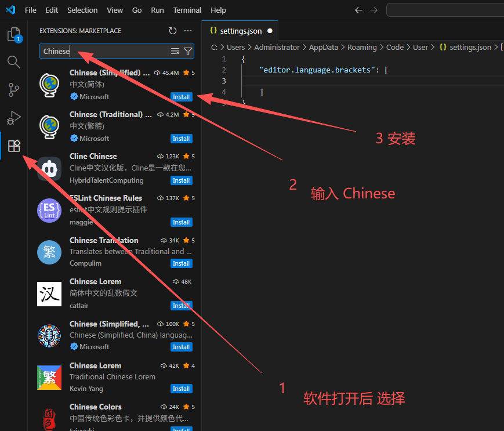Open the Extensions view icon
The width and height of the screenshot is (504, 431).
point(14,146)
